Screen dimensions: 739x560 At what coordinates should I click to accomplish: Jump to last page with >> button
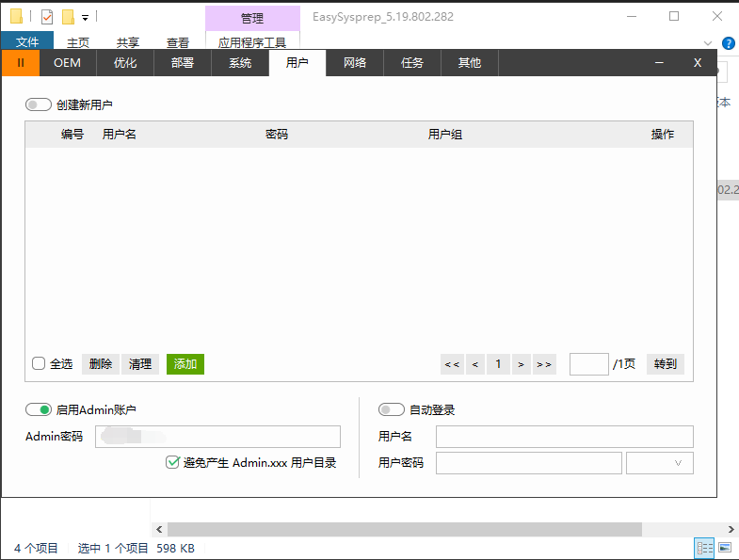544,364
